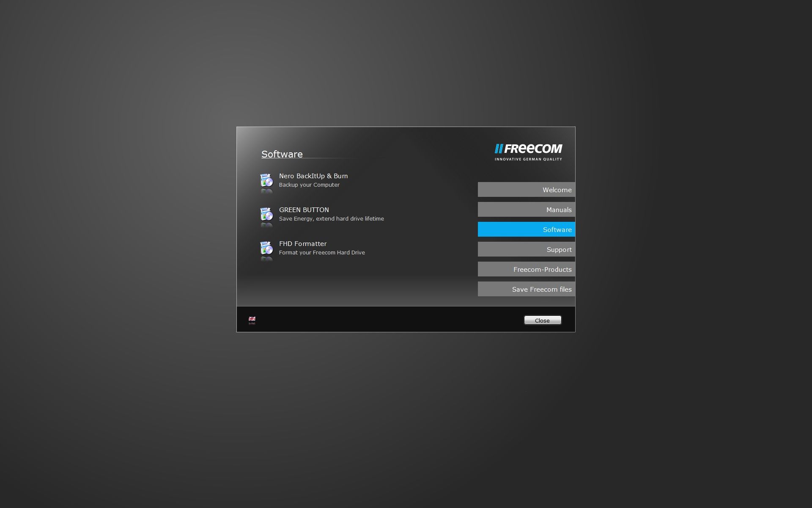
Task: Click 'Save Energy, extend hard drive lifetime' text
Action: 332,219
